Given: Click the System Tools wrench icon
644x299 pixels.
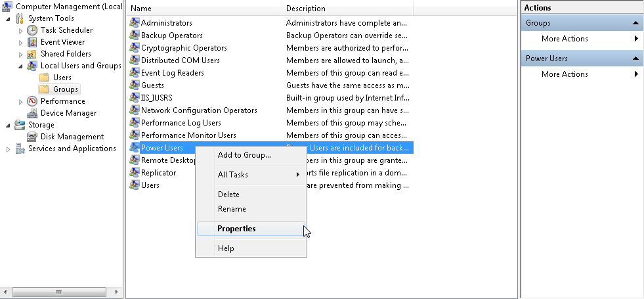Looking at the screenshot, I should click(20, 18).
